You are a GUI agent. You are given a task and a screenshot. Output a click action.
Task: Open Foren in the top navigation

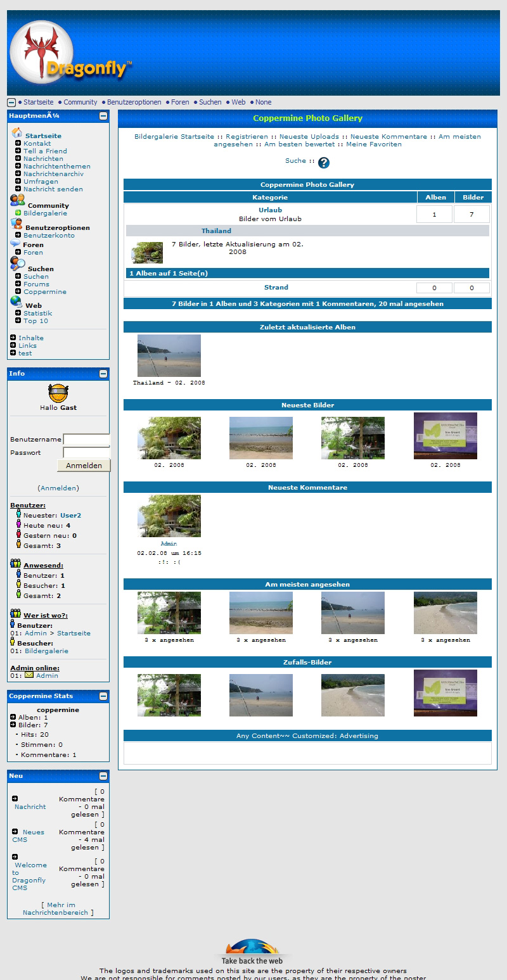click(180, 102)
